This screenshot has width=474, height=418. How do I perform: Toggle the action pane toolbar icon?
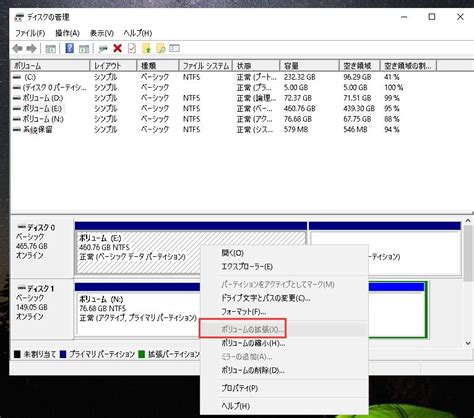click(84, 49)
